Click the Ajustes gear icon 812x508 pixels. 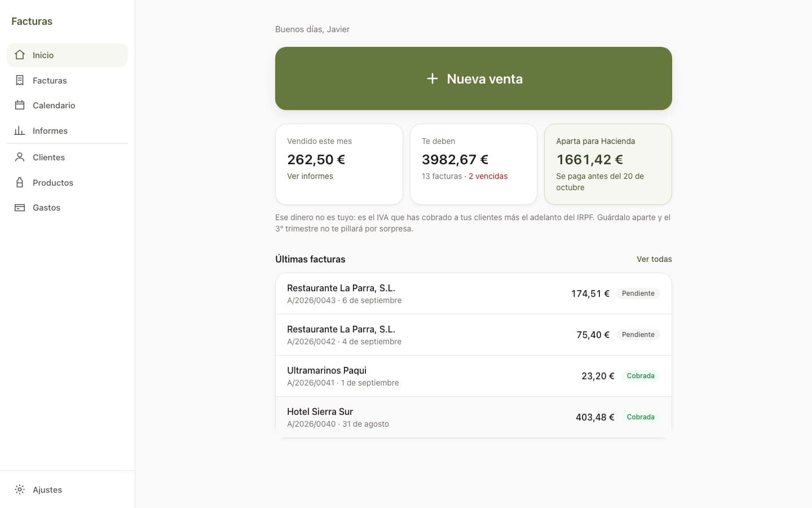(20, 489)
